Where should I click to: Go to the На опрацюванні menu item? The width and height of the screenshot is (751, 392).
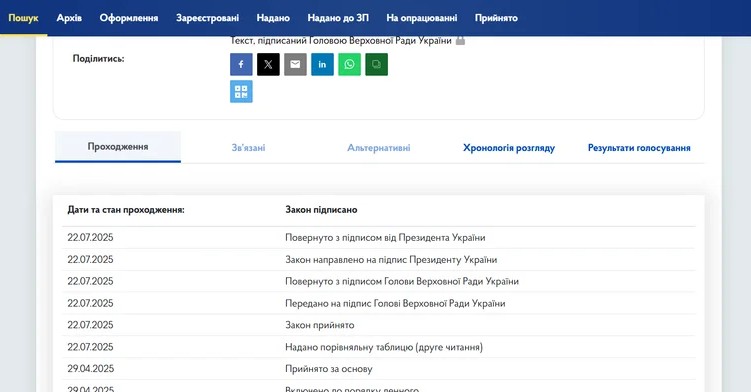coord(422,18)
